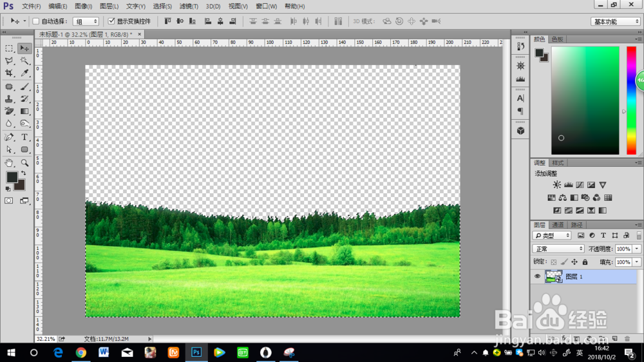Select the Lasso tool

[x=9, y=61]
